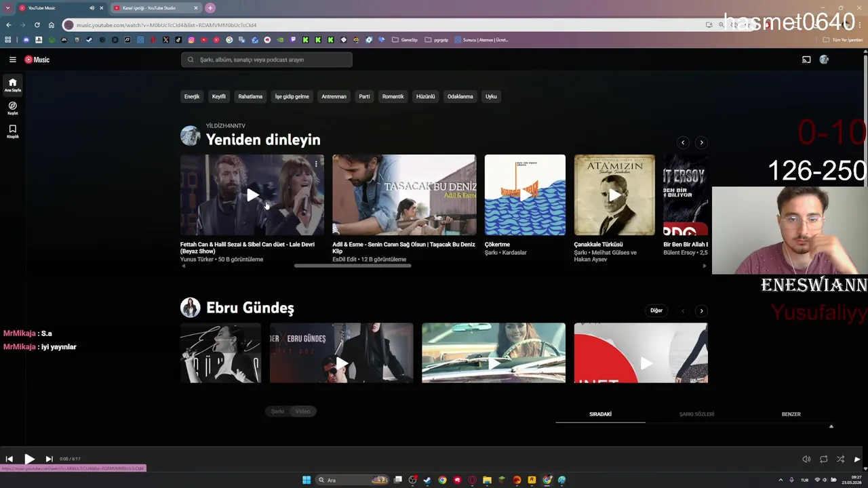Click right arrow of horizontal scrollbar
Viewport: 868px width, 488px height.
click(x=704, y=266)
